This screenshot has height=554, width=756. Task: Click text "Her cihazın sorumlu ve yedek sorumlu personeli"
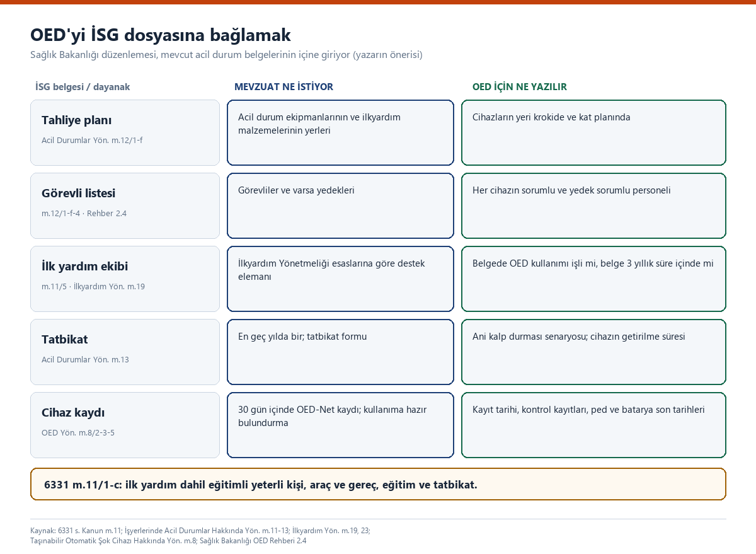[571, 190]
